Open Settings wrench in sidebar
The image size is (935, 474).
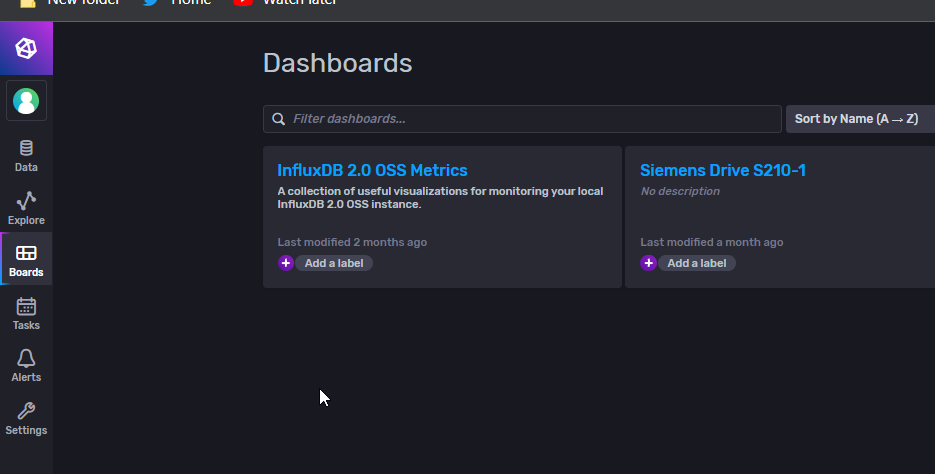(x=26, y=419)
